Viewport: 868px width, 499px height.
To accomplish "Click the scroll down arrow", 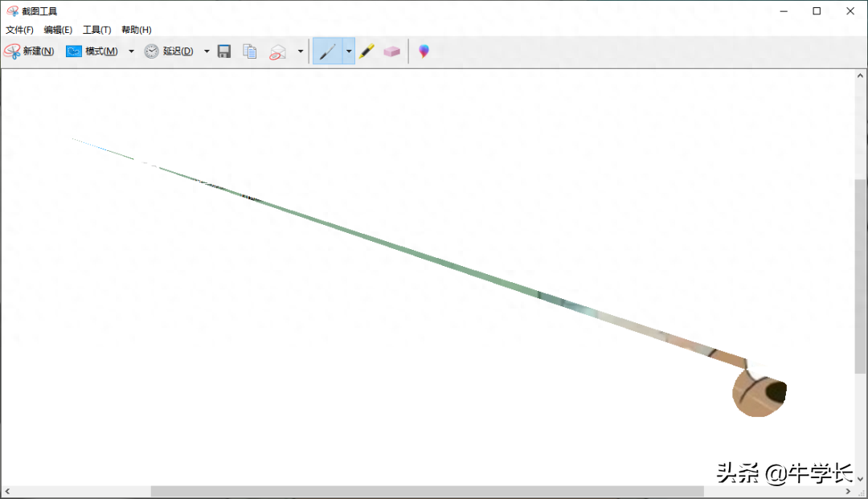I will (x=860, y=479).
